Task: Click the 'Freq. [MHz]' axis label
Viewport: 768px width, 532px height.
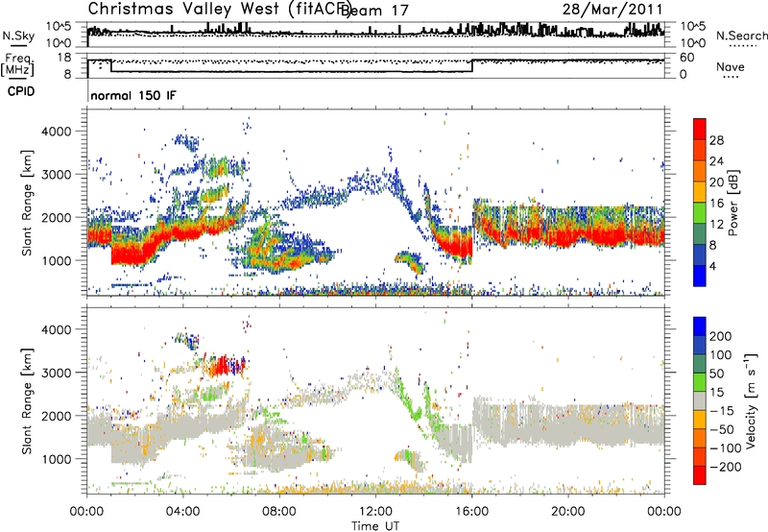Action: [x=17, y=64]
